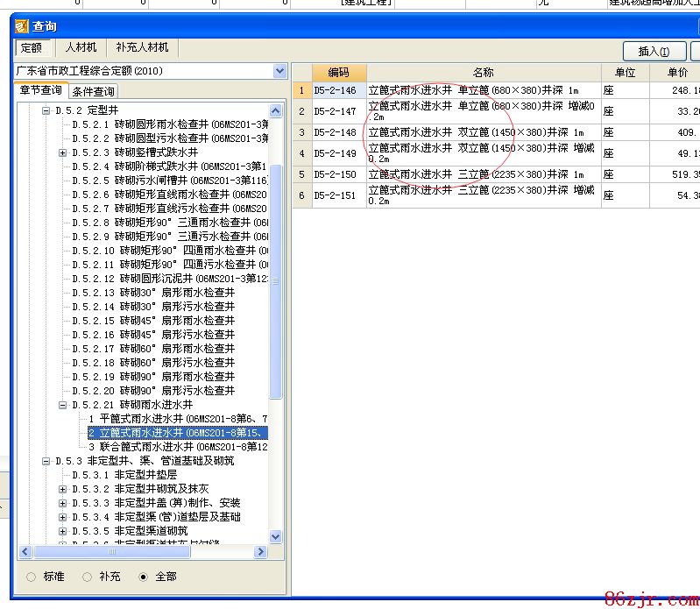Select the 补充 radio button
This screenshot has width=700, height=609.
87,577
